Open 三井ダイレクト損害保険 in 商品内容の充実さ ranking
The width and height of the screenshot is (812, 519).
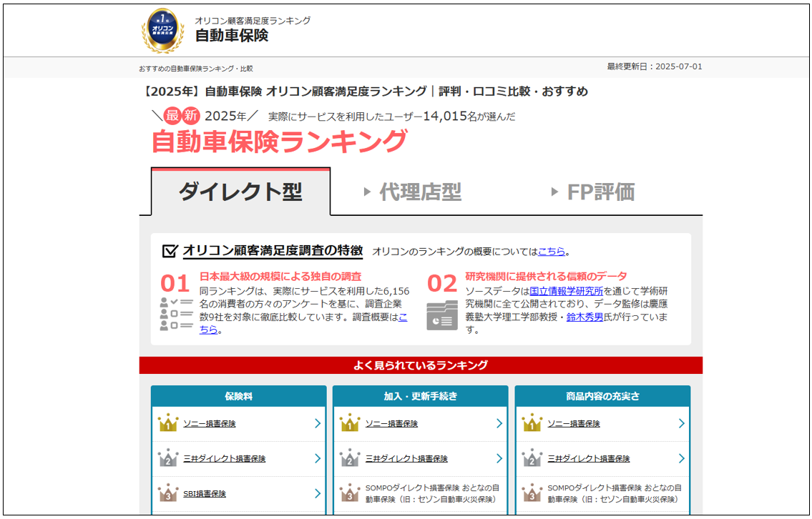[589, 459]
